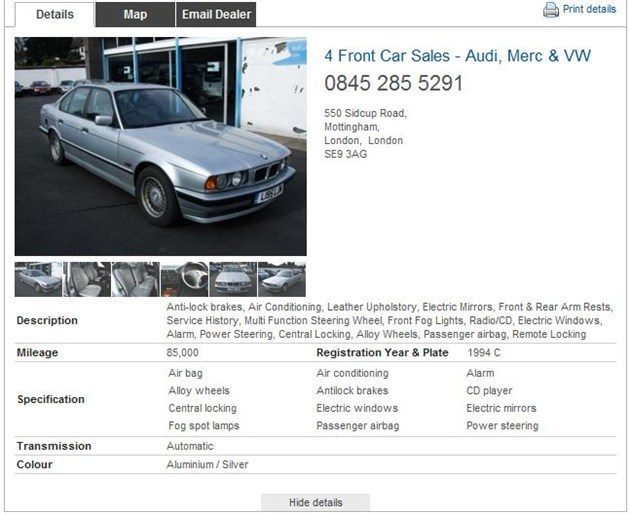Open the 4 Front Car Sales dealer link
Image resolution: width=630 pixels, height=514 pixels.
(458, 55)
